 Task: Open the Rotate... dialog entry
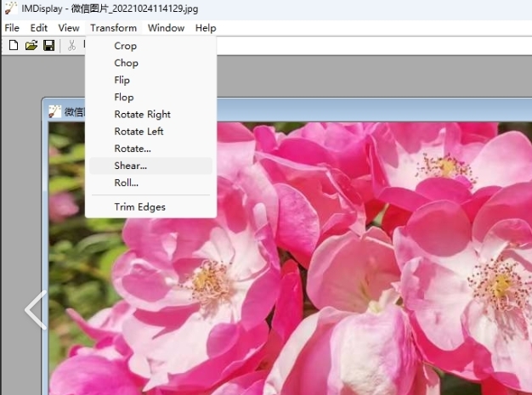click(151, 149)
